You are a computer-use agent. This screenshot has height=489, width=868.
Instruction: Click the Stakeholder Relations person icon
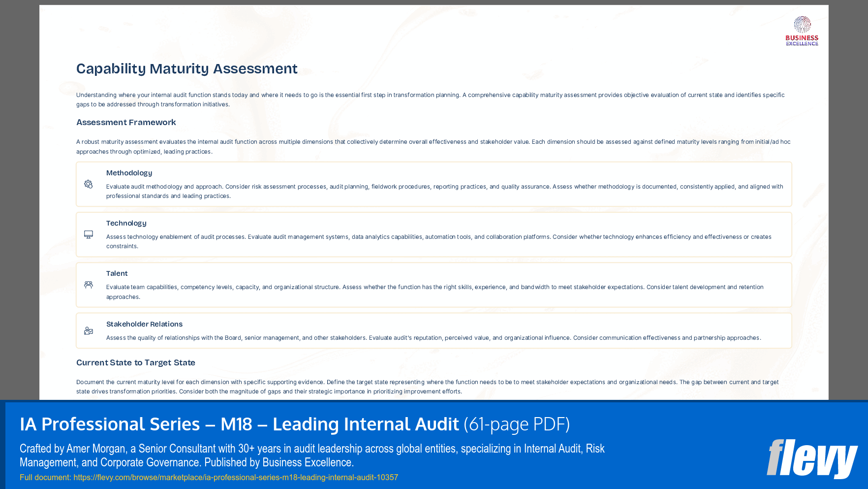[x=89, y=331]
